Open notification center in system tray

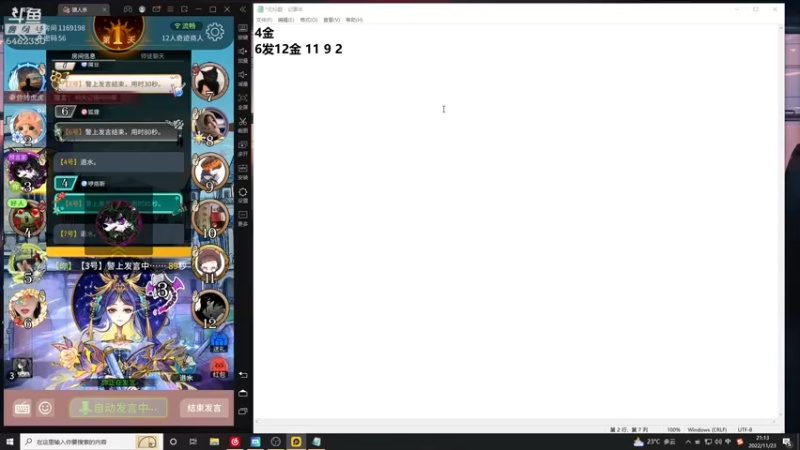coord(787,442)
